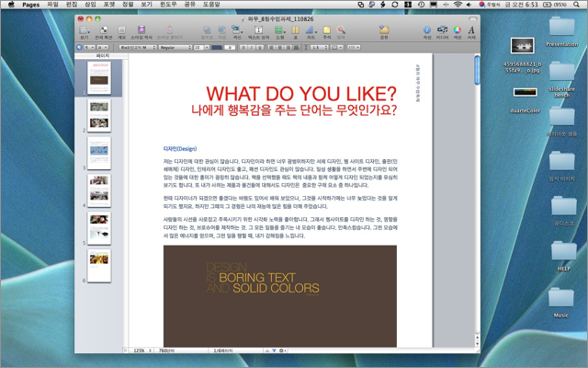Align text left

tap(271, 47)
